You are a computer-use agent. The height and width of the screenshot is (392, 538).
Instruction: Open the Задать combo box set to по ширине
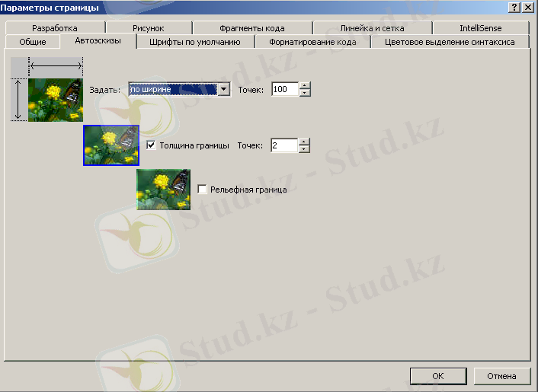click(179, 89)
